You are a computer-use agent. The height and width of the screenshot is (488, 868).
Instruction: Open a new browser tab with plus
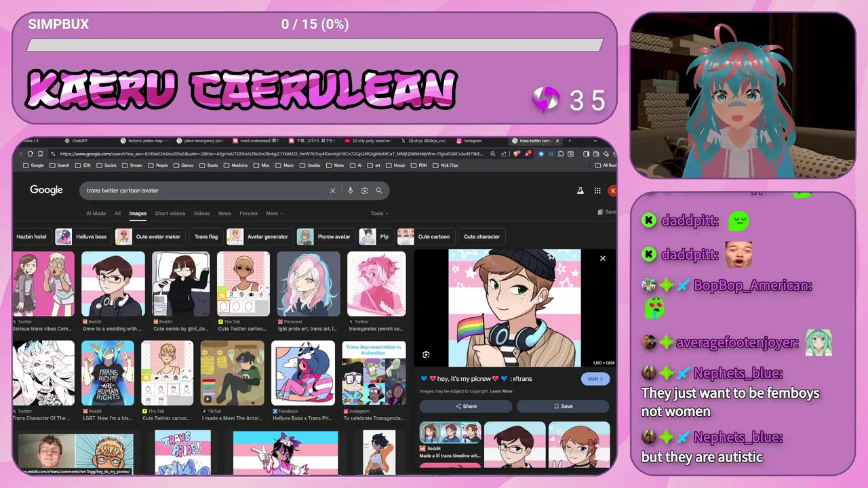click(570, 141)
